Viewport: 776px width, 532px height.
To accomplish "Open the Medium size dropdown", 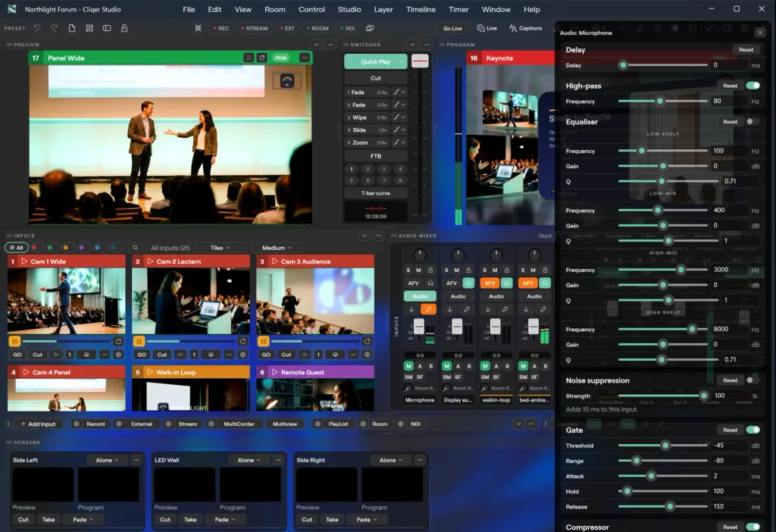I will tap(277, 248).
